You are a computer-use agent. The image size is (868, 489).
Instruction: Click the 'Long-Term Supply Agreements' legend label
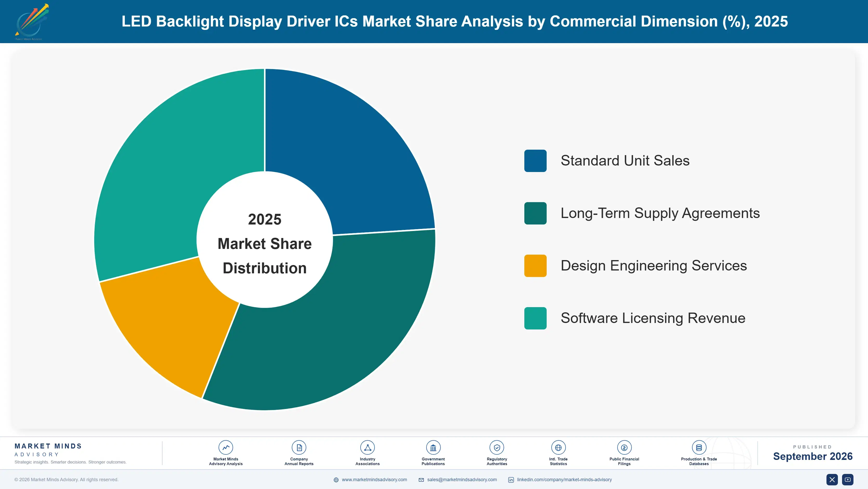pos(660,213)
